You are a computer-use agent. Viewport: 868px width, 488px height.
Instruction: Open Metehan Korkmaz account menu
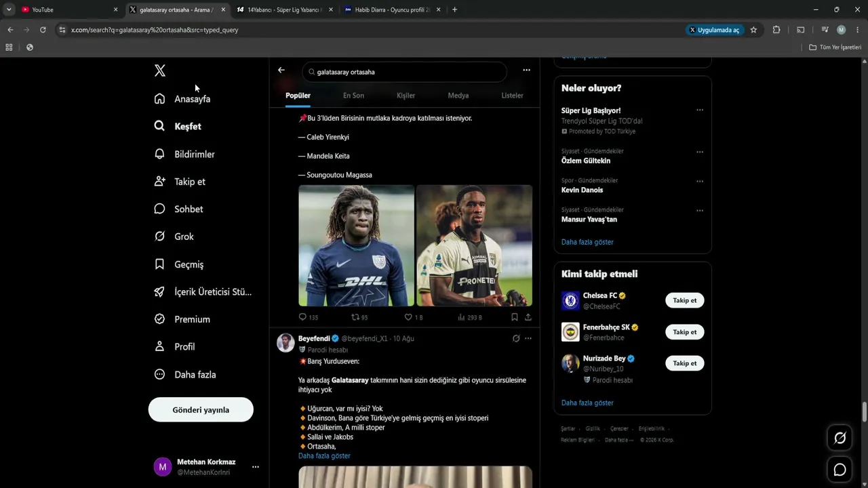tap(206, 466)
